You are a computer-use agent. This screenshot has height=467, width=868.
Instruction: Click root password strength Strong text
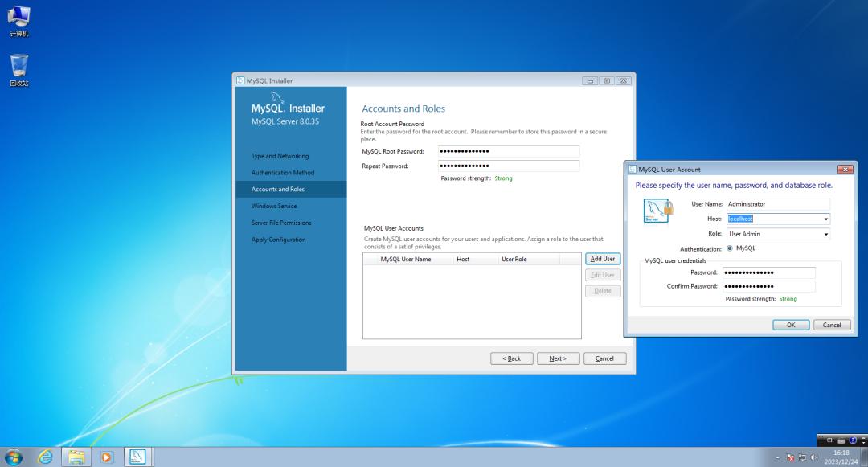(x=503, y=178)
